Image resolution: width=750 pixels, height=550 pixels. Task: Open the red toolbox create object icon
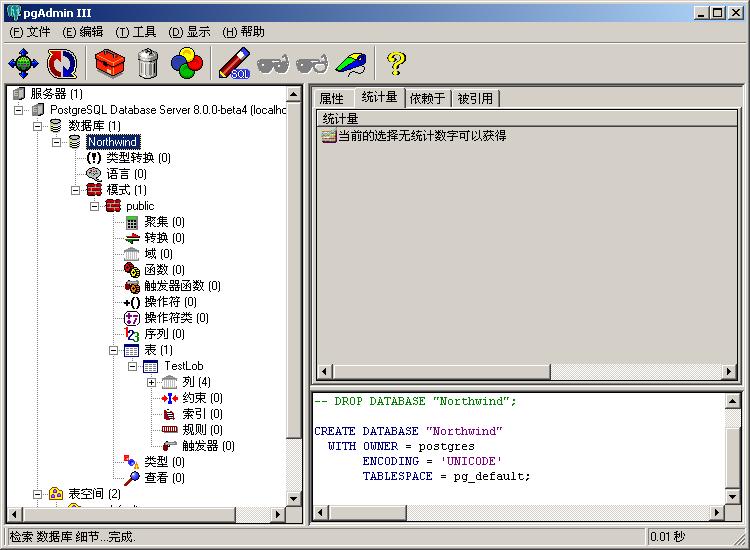(x=110, y=63)
